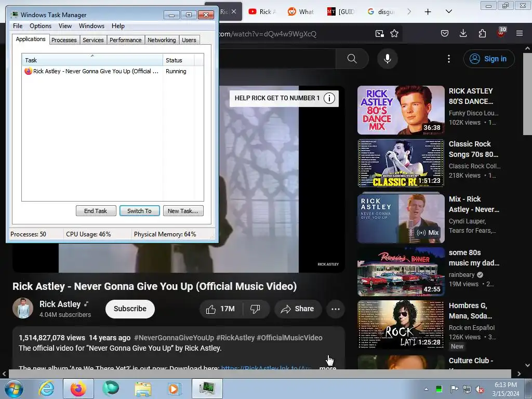Click the voice search microphone icon
This screenshot has height=399, width=532.
(x=387, y=59)
